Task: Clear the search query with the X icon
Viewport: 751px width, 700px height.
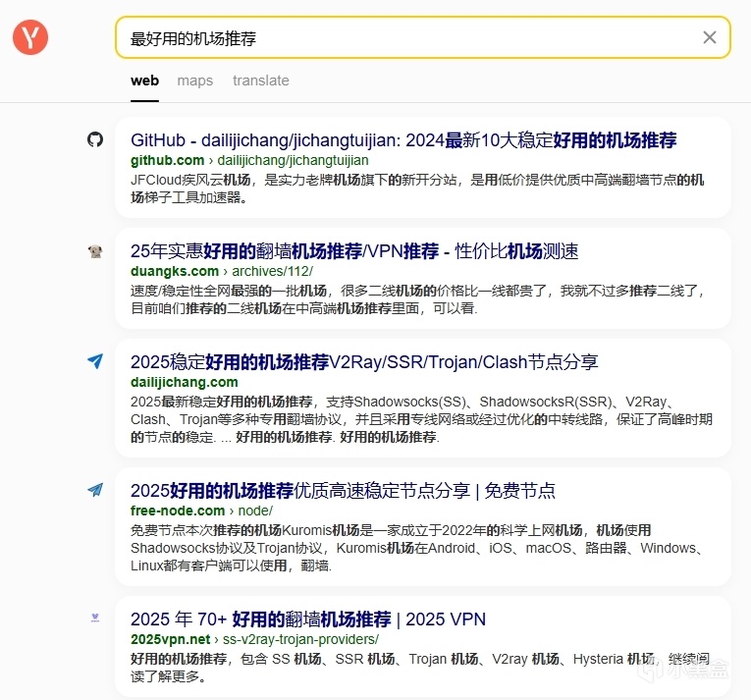Action: click(x=710, y=37)
